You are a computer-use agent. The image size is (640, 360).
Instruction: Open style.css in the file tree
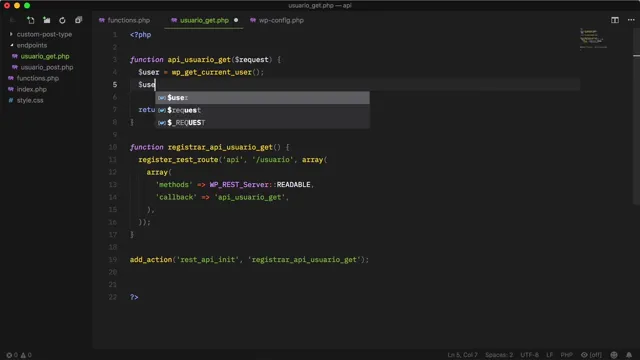click(30, 100)
